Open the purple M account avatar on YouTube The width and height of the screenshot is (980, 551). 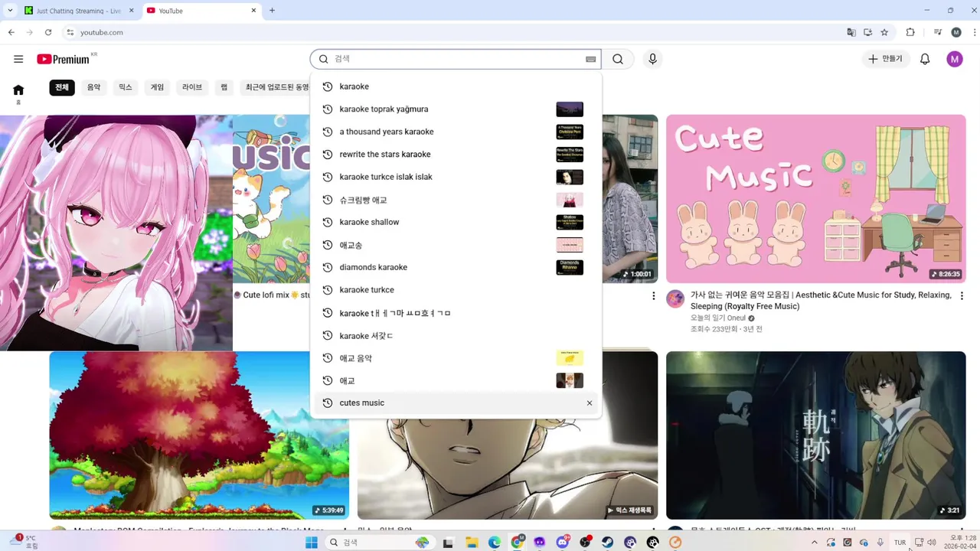pos(955,59)
